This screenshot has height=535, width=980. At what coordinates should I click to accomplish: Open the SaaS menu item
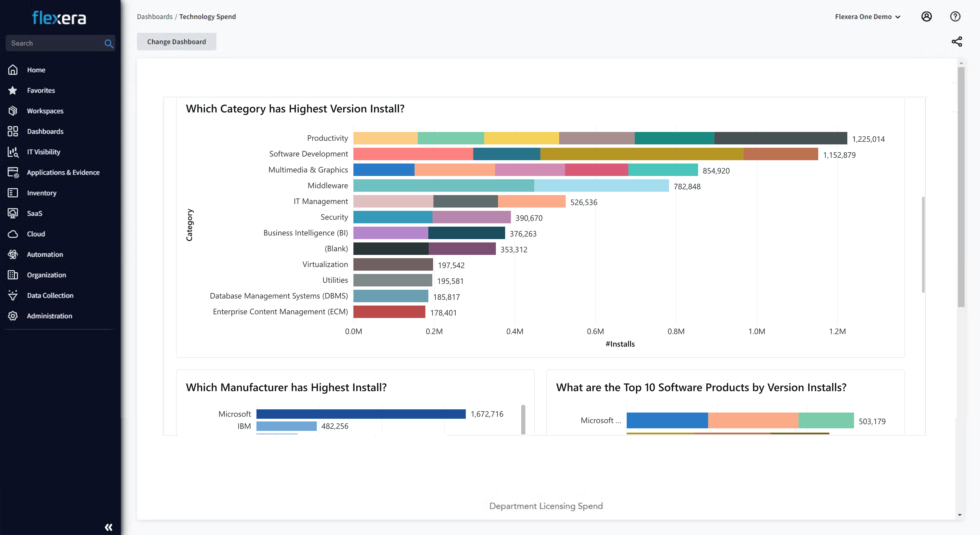34,213
